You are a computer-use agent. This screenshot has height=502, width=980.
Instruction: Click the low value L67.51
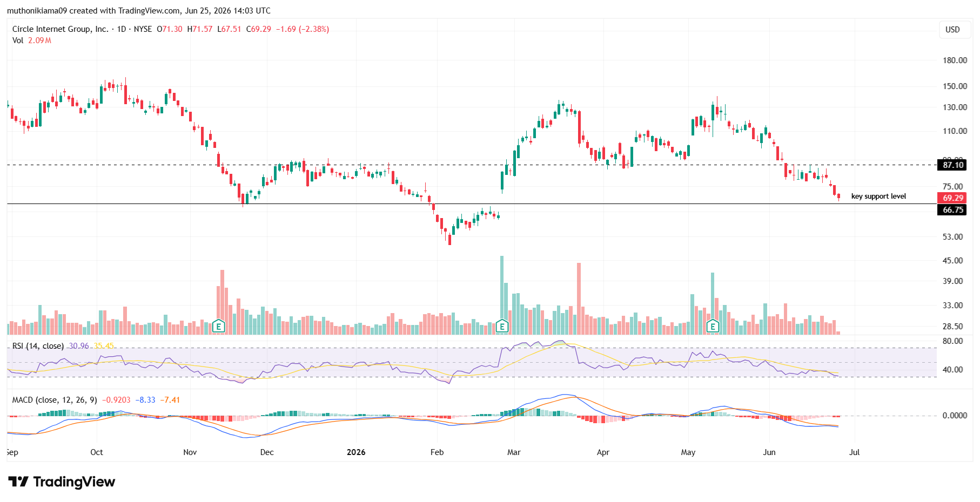(229, 29)
